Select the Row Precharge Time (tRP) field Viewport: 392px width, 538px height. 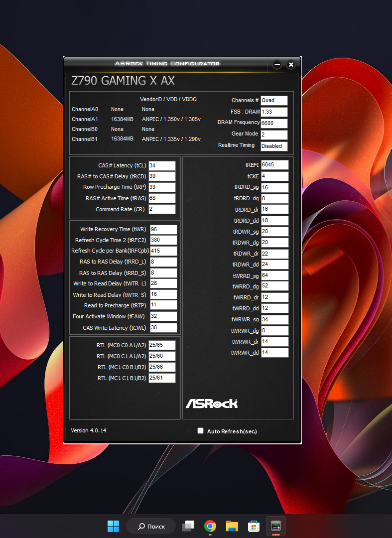click(x=162, y=187)
